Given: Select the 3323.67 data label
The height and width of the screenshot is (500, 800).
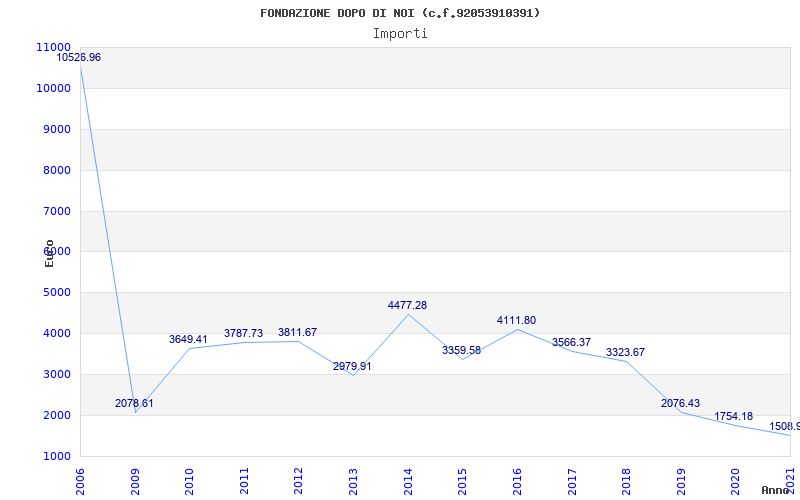Looking at the screenshot, I should [x=626, y=353].
